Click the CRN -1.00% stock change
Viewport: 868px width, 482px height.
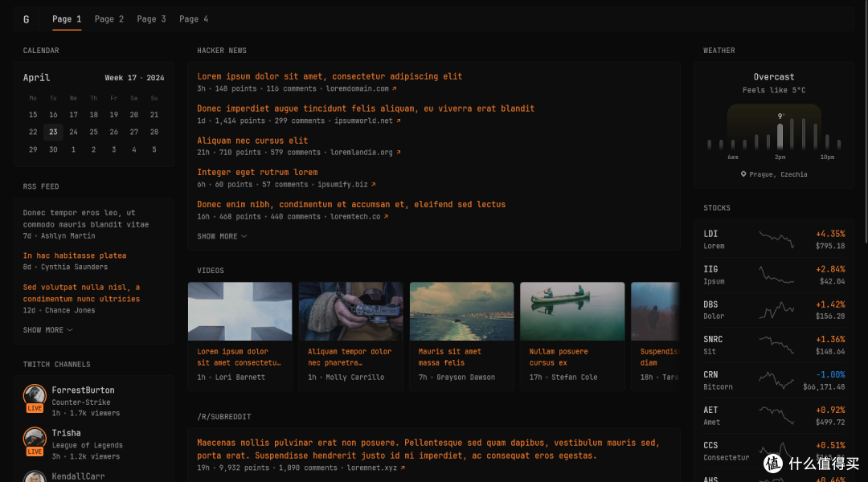point(830,374)
